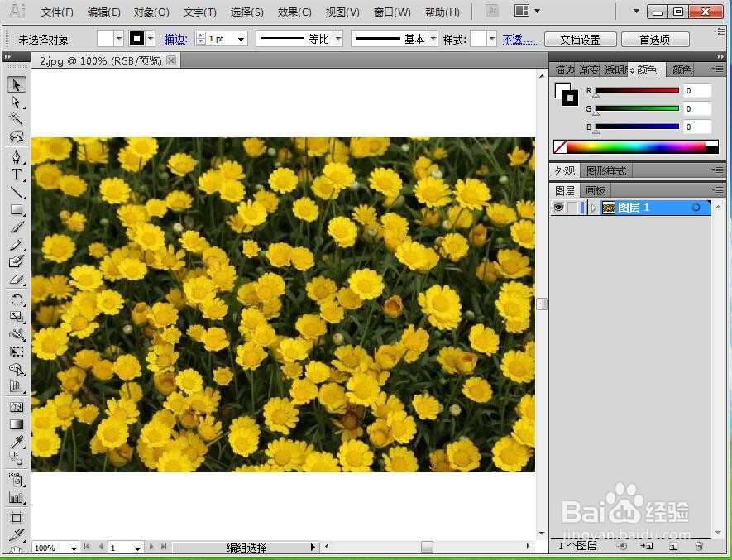Open the 窗口(W) menu
This screenshot has height=560, width=732.
(392, 12)
